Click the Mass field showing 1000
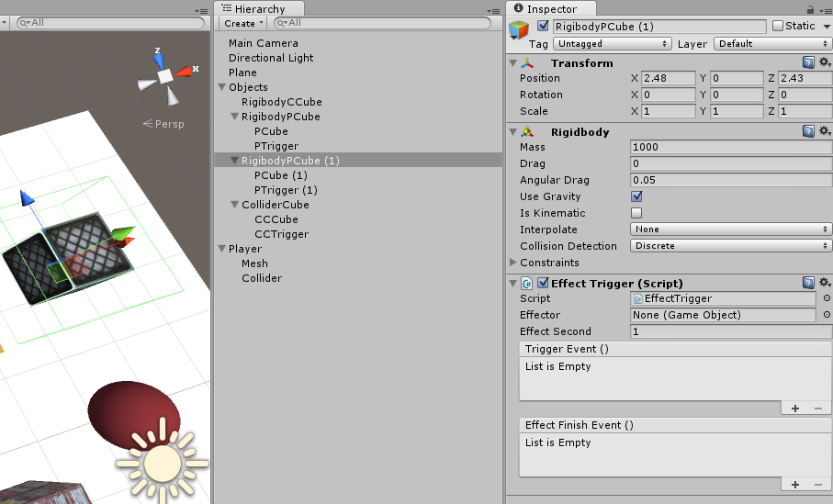The width and height of the screenshot is (833, 504). click(x=731, y=147)
